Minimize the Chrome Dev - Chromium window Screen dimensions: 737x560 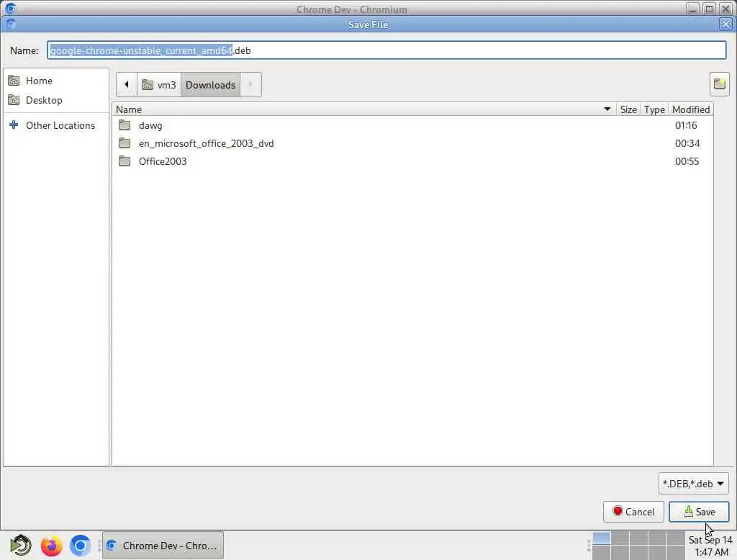692,9
